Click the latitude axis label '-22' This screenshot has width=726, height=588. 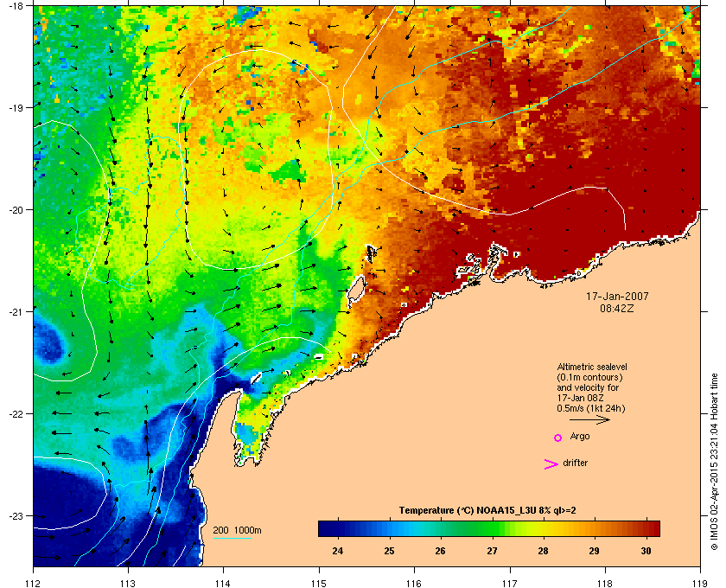tap(16, 413)
